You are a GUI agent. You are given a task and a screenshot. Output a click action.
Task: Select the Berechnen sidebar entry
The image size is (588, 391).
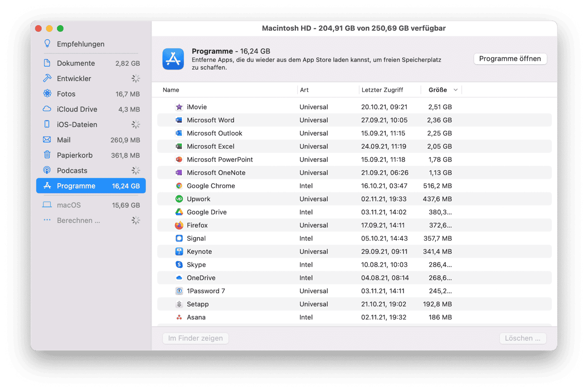pos(91,220)
